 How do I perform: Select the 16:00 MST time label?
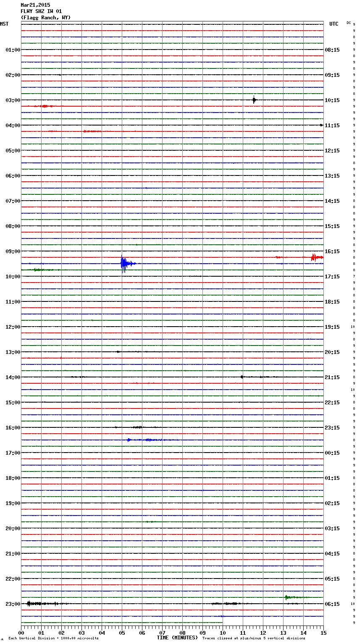13,428
